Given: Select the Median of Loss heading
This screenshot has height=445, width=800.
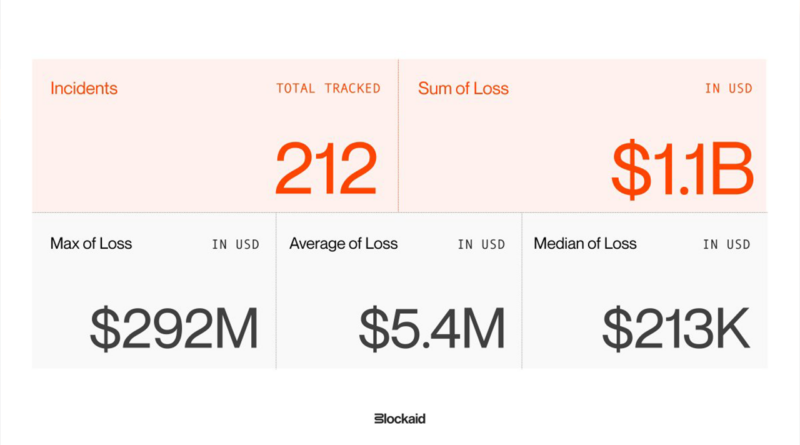Looking at the screenshot, I should (x=585, y=243).
